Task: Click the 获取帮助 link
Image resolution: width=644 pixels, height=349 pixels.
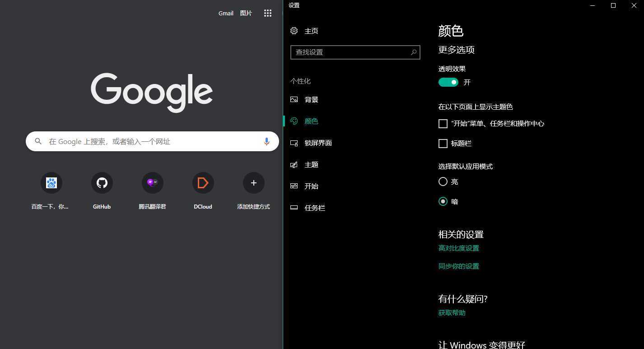Action: pos(452,312)
